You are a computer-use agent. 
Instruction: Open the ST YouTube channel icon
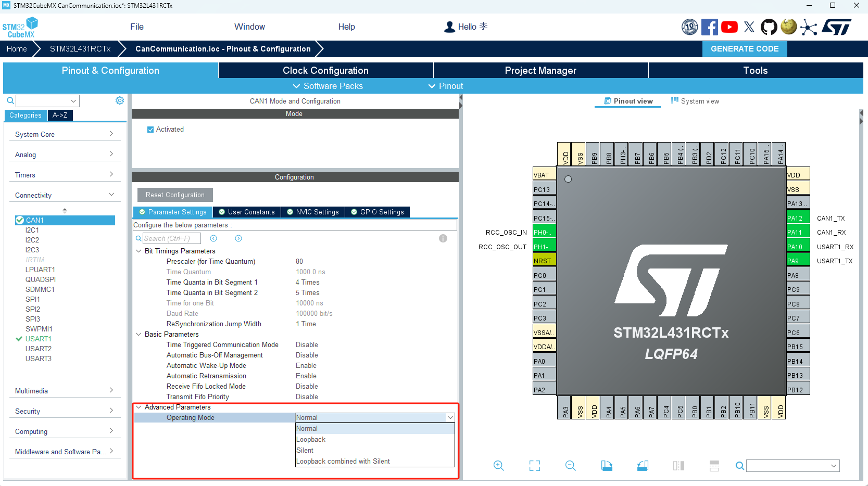click(729, 27)
